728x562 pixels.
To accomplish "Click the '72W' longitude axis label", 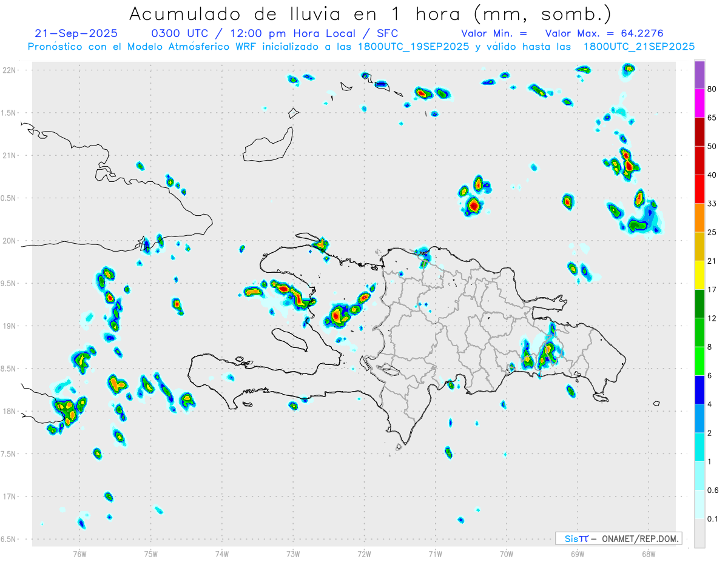I will point(364,554).
